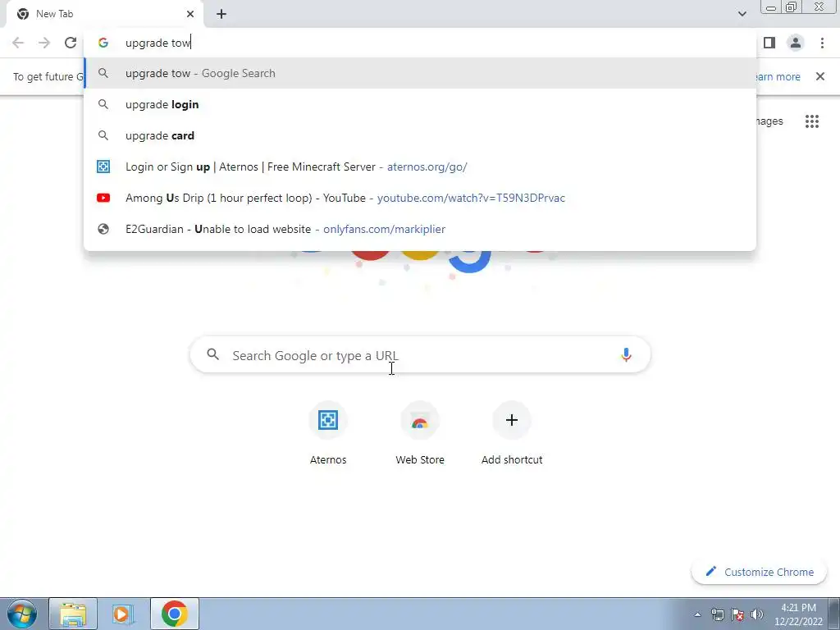This screenshot has height=630, width=840.
Task: Click the magnifier icon in Google search box
Action: coord(212,354)
